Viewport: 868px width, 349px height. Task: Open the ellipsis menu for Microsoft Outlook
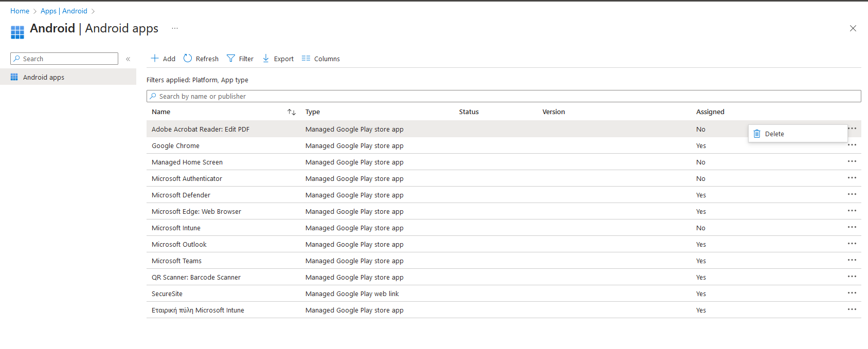point(852,244)
